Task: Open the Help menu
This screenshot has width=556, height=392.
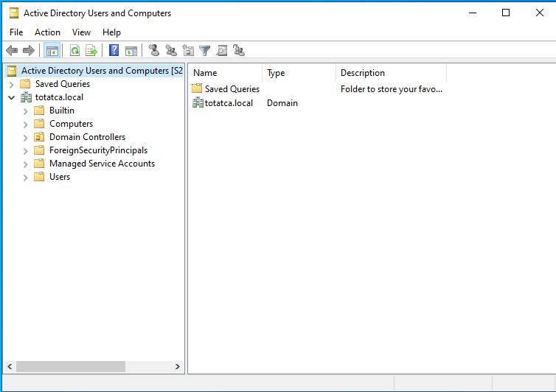Action: point(111,32)
